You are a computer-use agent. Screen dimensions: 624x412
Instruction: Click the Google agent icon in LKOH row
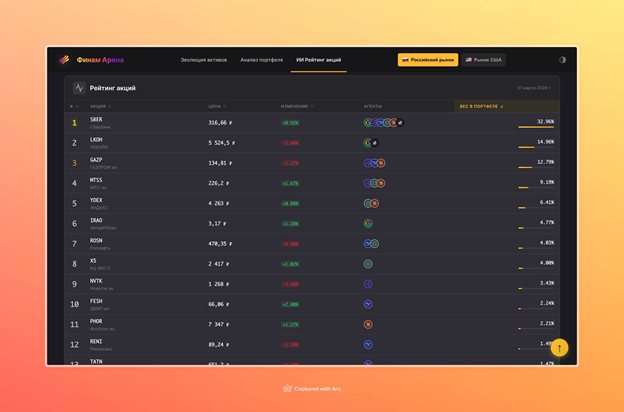pyautogui.click(x=368, y=143)
